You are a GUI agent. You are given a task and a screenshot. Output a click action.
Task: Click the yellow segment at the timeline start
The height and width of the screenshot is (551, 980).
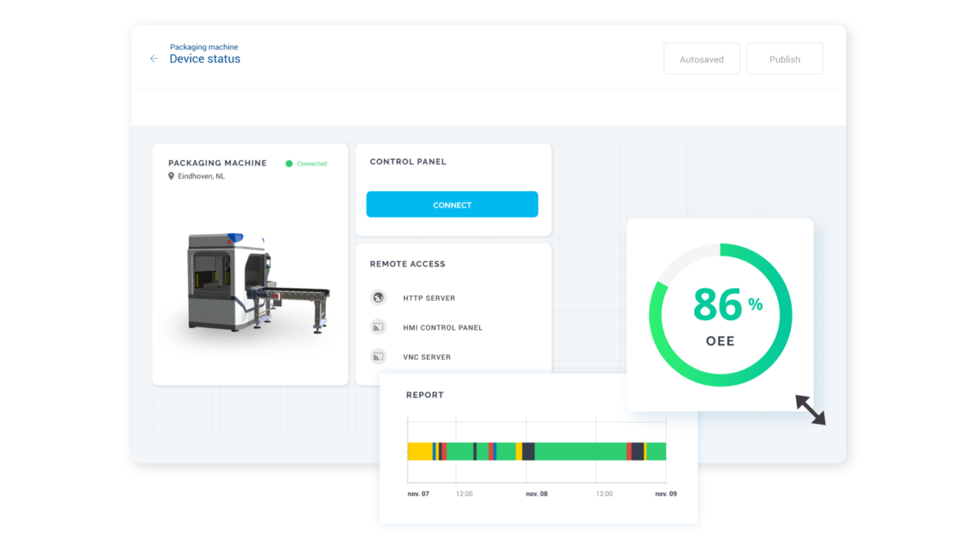(419, 450)
